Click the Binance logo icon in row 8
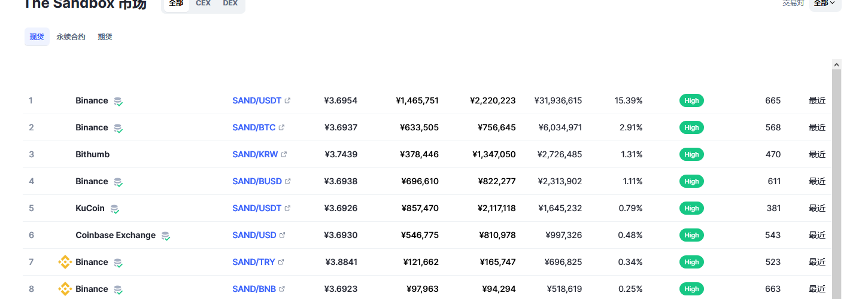 pos(65,289)
